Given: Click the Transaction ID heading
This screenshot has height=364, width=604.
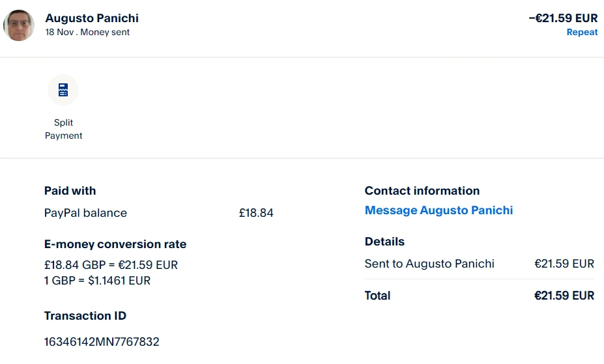Looking at the screenshot, I should click(x=85, y=316).
